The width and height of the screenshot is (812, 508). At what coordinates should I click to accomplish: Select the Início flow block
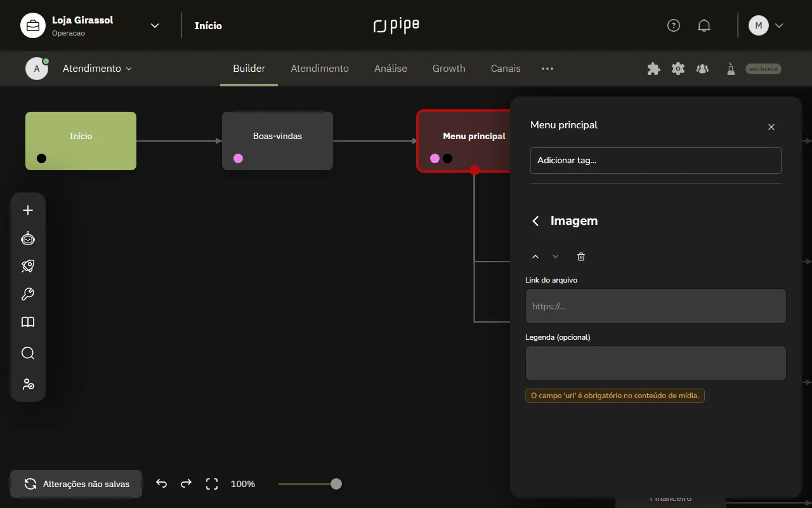pos(81,141)
